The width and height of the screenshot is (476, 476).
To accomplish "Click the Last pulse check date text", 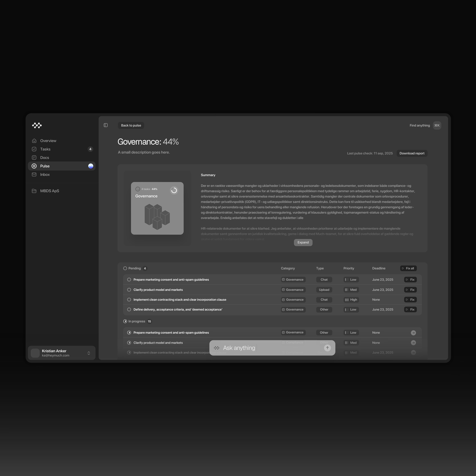I will click(x=370, y=153).
